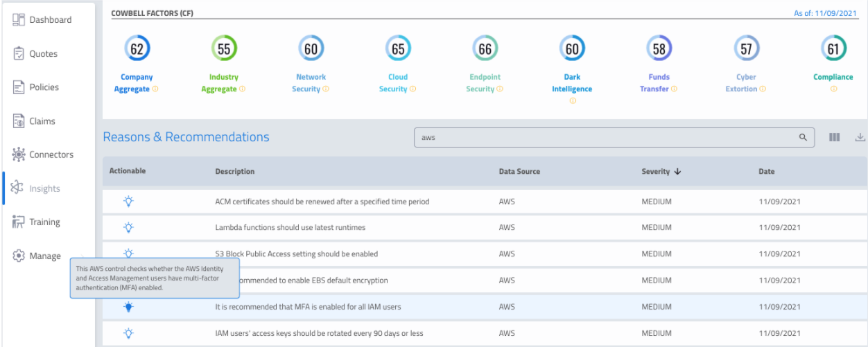This screenshot has height=347, width=868.
Task: Click lightbulb for ACM certificates row
Action: (x=128, y=202)
